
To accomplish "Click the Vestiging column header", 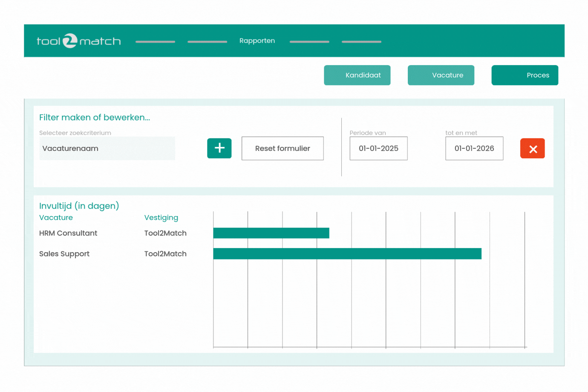I will tap(161, 218).
